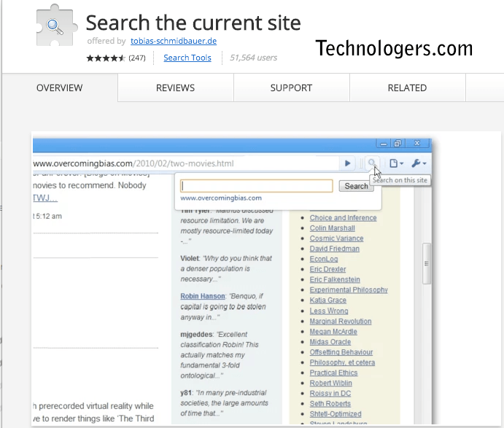Click the (247) ratings count
Viewport: 504px width, 428px height.
point(137,58)
